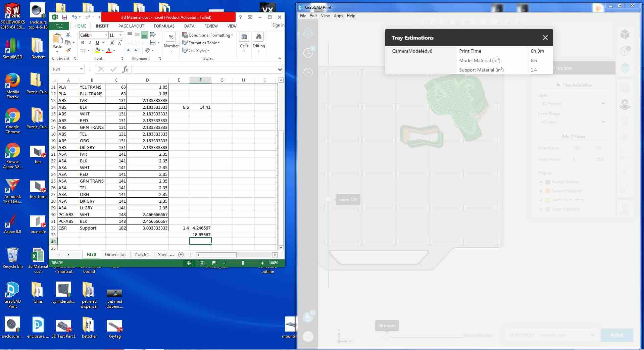Open GrabCAD Print desktop shortcut

coord(12,295)
